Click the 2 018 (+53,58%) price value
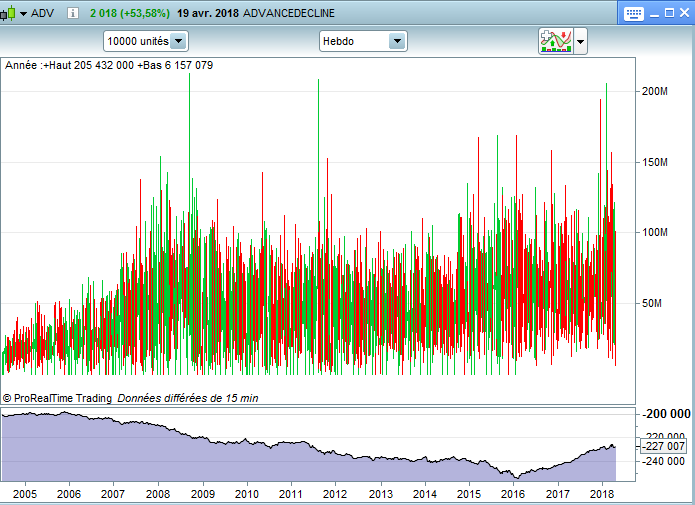 click(x=130, y=13)
